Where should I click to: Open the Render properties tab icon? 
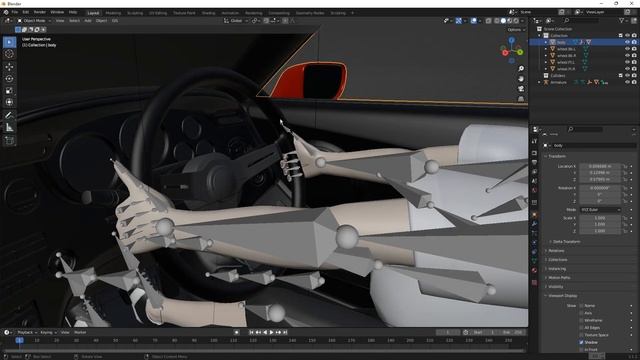(x=534, y=153)
